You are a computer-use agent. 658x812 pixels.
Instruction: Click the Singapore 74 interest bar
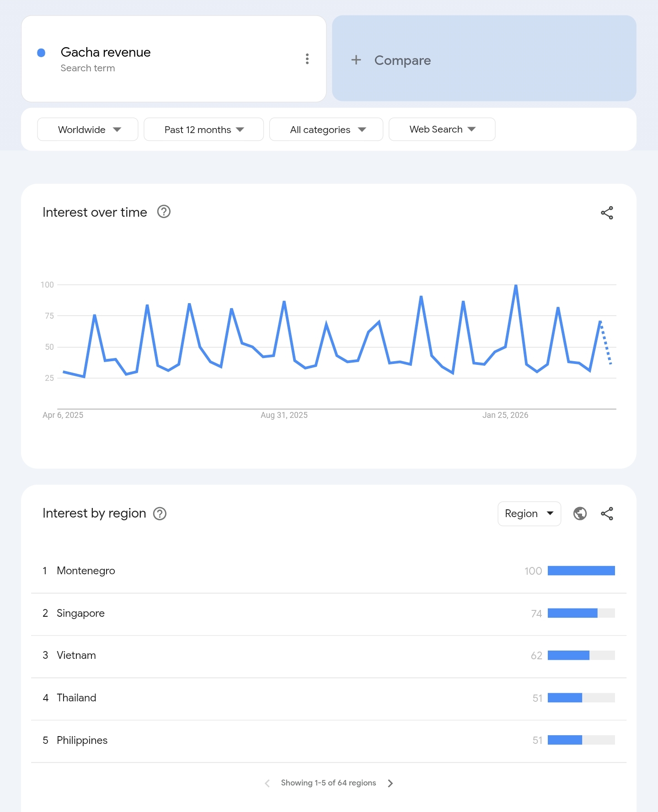point(581,613)
